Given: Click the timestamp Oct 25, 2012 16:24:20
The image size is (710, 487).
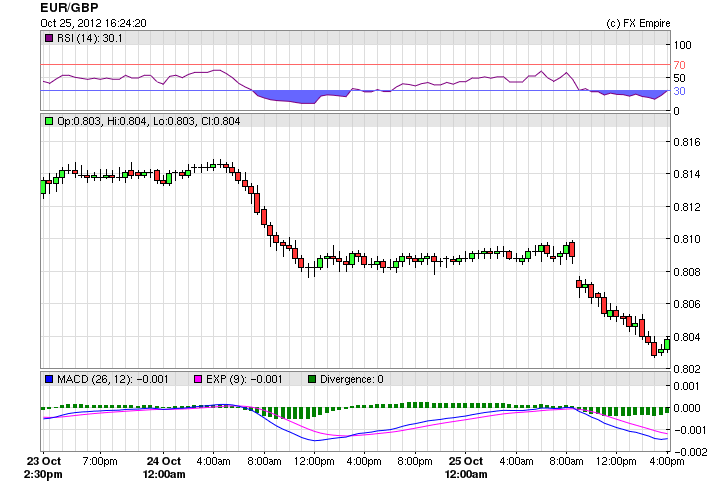Looking at the screenshot, I should [x=93, y=23].
